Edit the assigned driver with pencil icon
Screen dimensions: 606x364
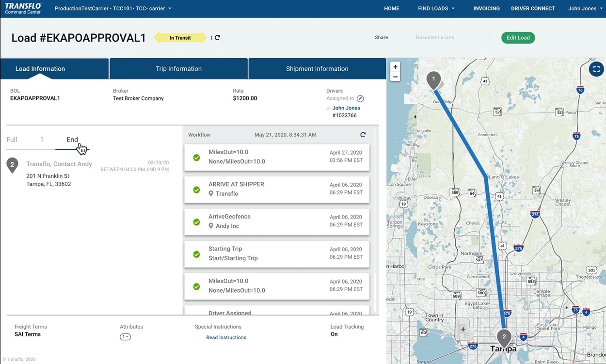click(360, 98)
